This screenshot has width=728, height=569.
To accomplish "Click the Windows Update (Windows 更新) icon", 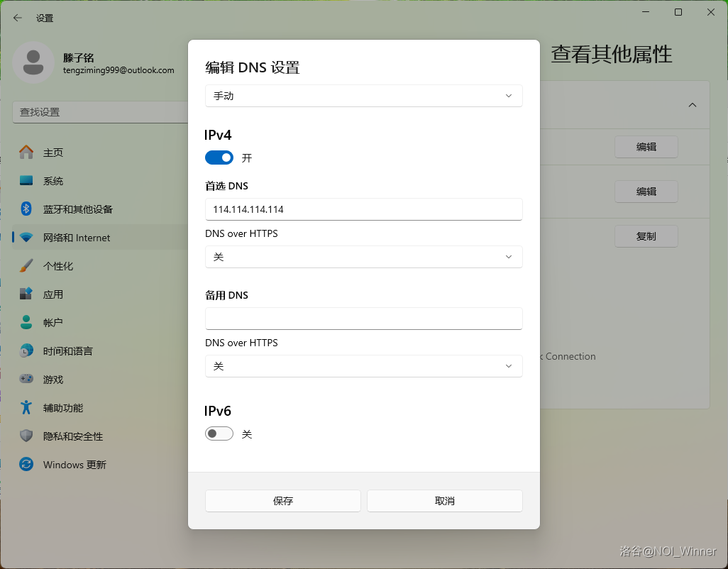I will pos(26,465).
